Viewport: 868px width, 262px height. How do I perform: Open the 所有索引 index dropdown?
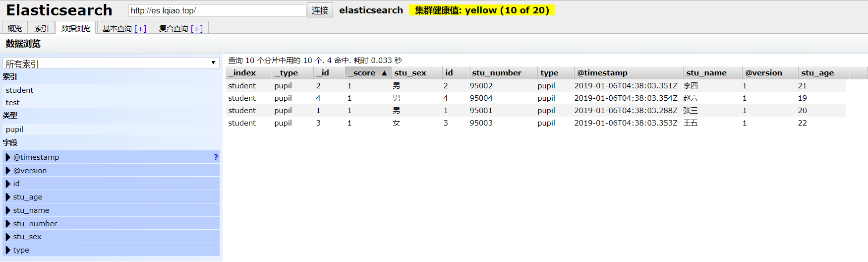[111, 63]
